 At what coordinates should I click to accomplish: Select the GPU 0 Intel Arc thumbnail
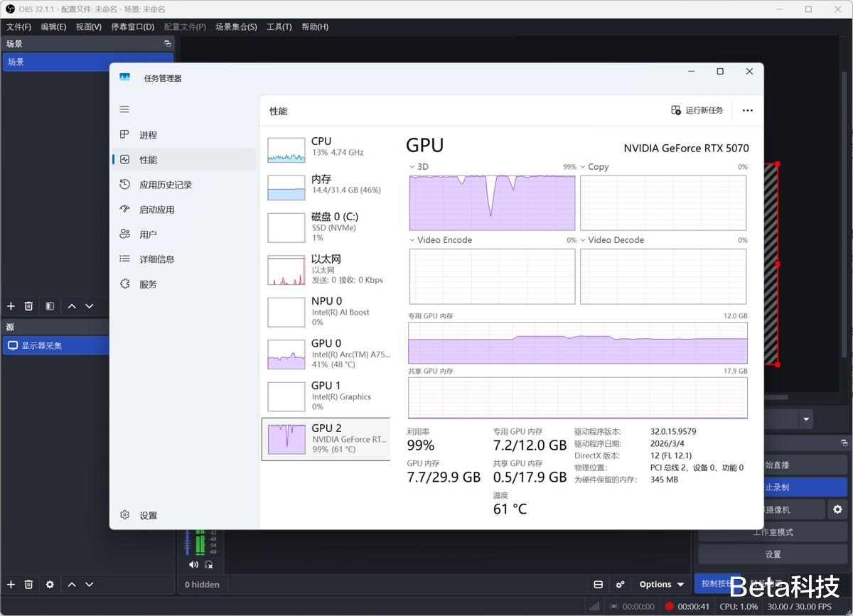286,353
